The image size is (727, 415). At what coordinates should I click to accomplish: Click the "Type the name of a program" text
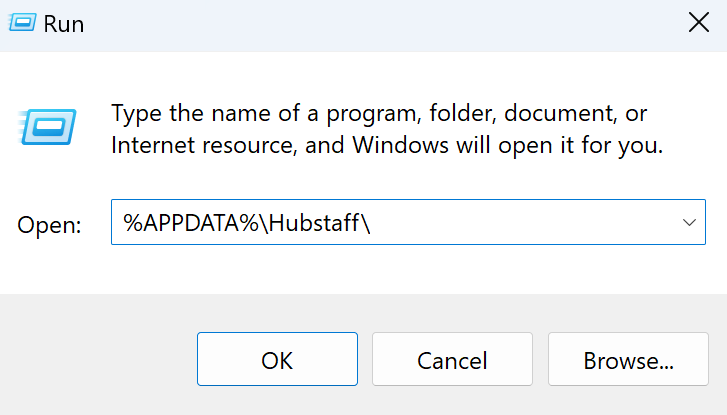point(265,113)
